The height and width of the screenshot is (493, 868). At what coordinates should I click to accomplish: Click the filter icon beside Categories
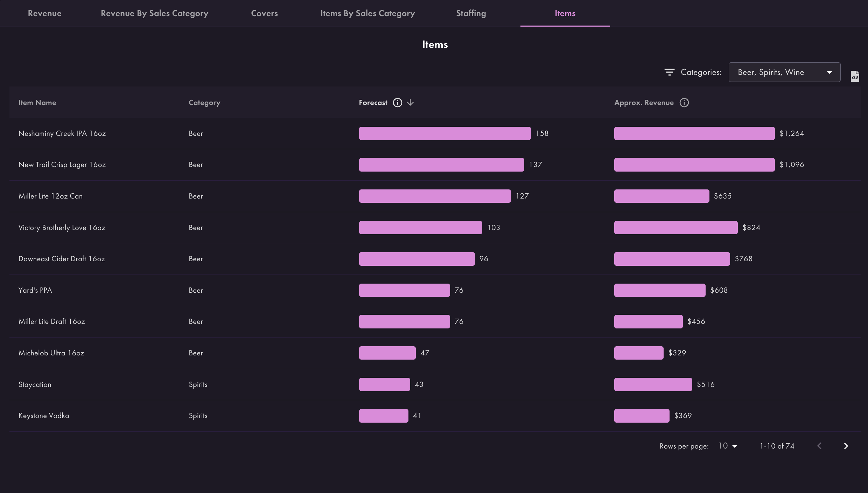tap(669, 72)
